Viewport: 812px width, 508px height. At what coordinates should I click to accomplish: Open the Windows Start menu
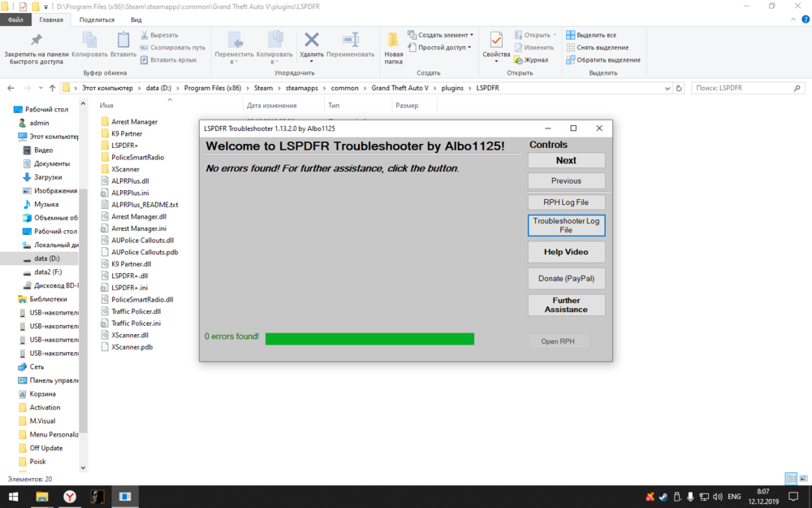pos(13,497)
